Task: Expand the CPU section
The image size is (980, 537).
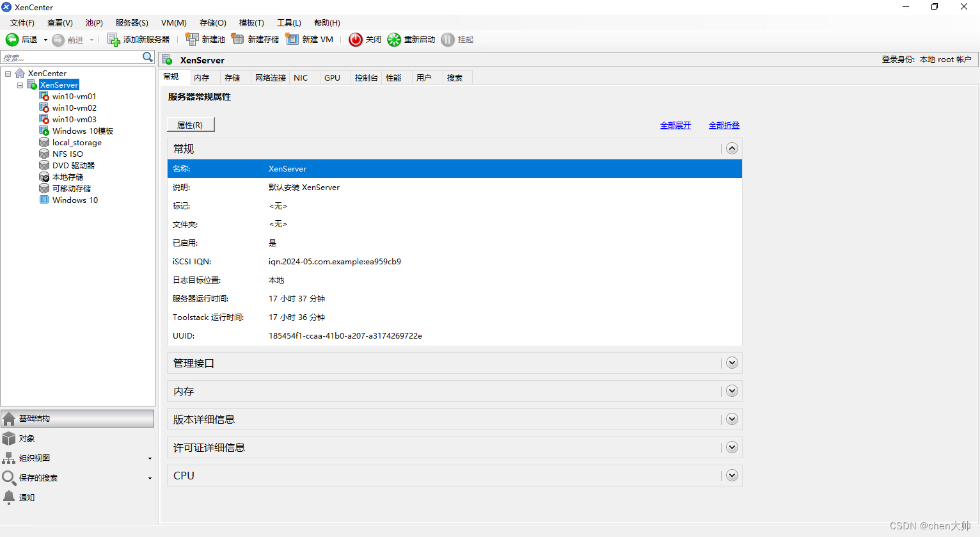Action: coord(732,476)
